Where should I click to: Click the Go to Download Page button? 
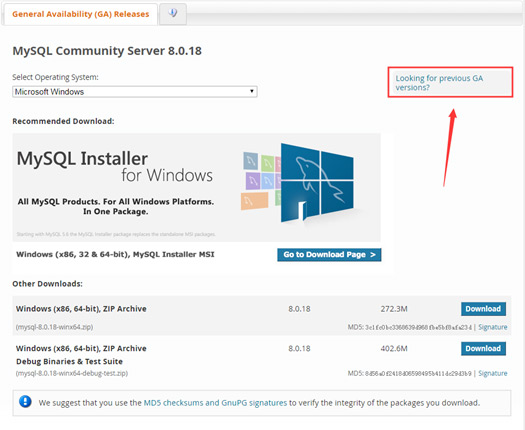[329, 255]
